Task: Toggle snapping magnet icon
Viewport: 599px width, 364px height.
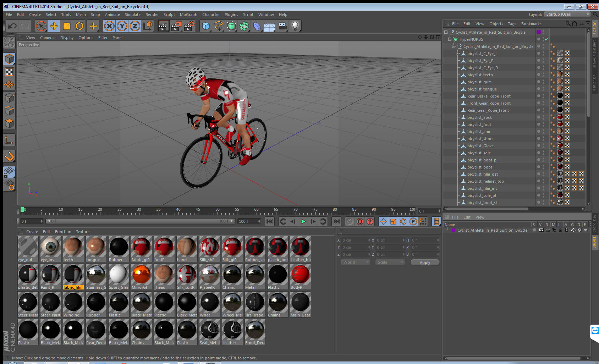Action: 9,156
